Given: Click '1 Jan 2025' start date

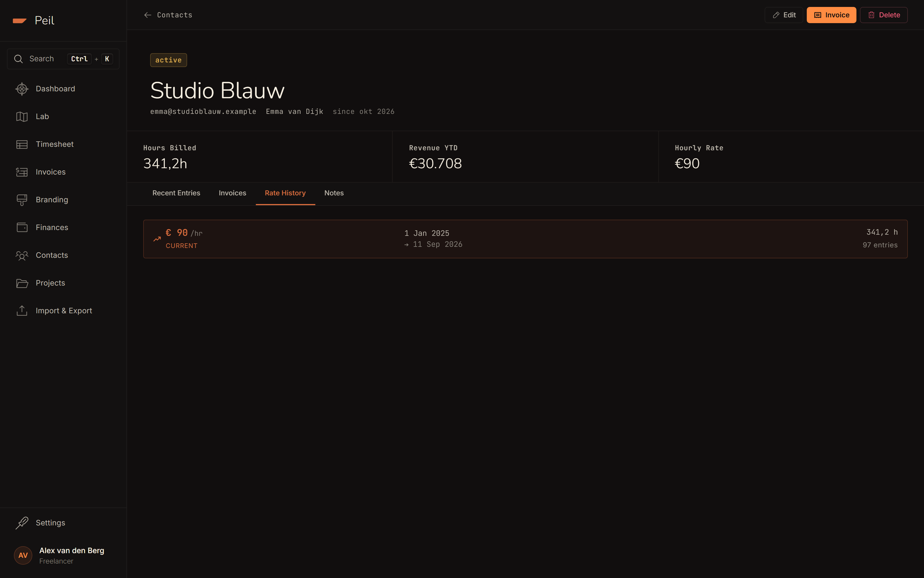Looking at the screenshot, I should click(427, 233).
